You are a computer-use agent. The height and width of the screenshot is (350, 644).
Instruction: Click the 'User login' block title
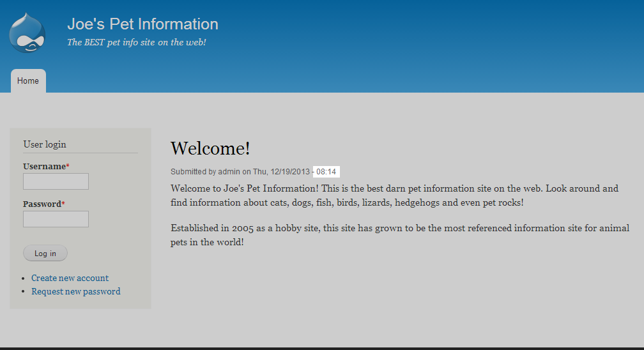click(45, 144)
